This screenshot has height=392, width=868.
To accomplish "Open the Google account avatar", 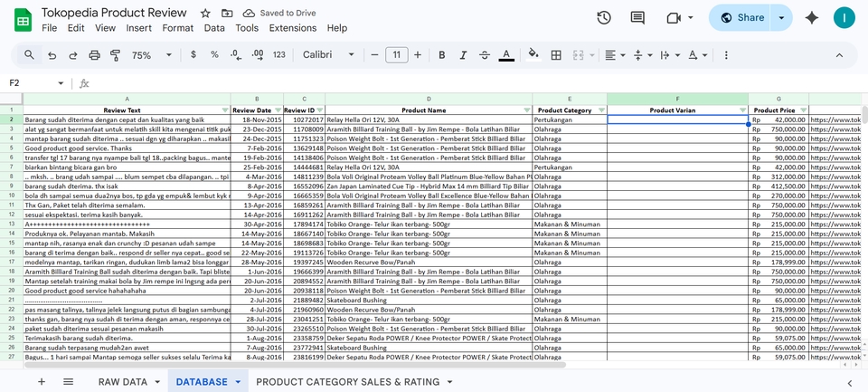I will pyautogui.click(x=844, y=18).
